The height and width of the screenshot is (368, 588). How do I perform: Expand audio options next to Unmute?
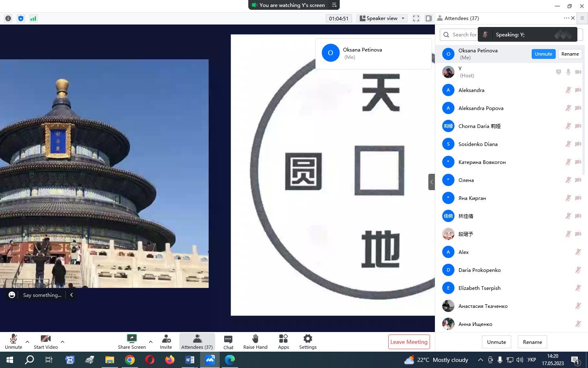tap(27, 342)
